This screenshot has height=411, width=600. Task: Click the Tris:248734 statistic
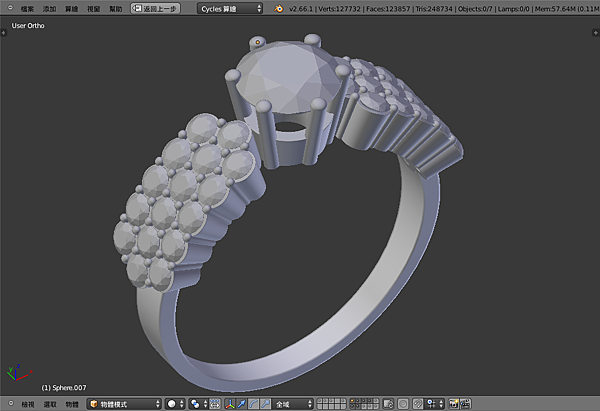[434, 8]
